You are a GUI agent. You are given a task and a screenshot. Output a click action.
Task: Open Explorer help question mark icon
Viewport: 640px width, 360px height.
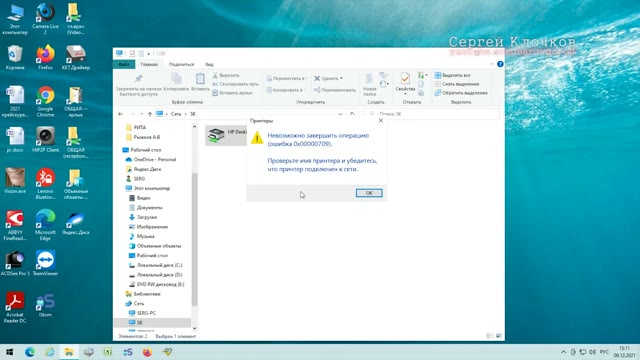click(x=500, y=64)
